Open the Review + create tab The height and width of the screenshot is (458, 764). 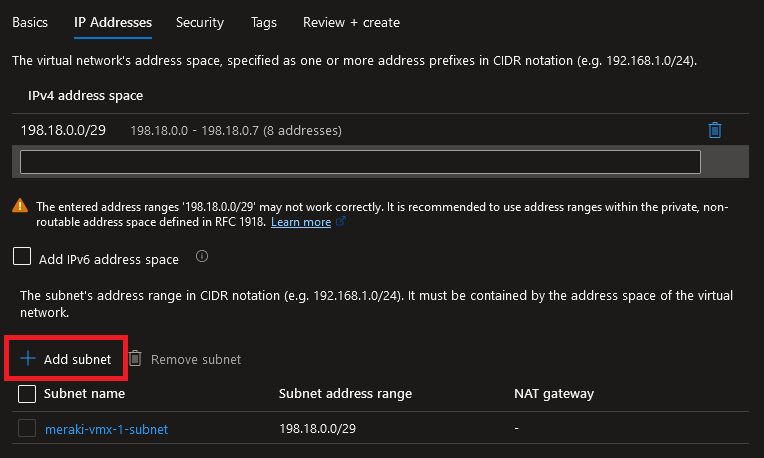tap(350, 22)
